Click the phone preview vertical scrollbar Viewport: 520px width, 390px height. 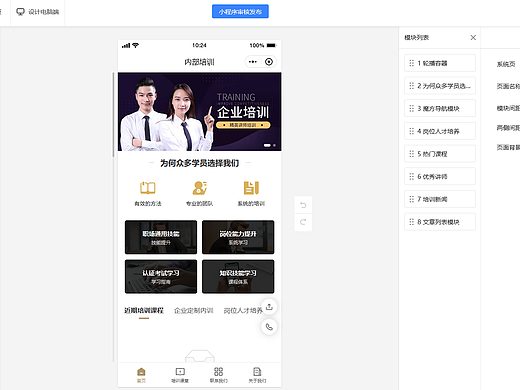coord(113,115)
